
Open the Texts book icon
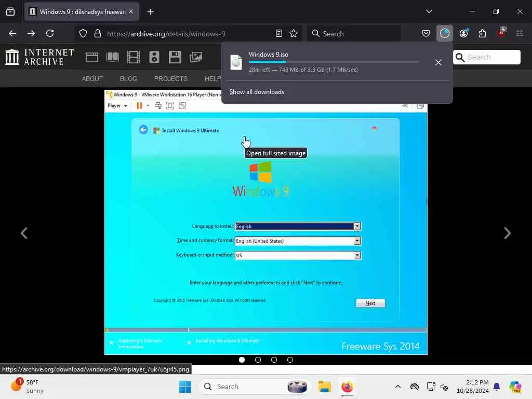click(113, 57)
